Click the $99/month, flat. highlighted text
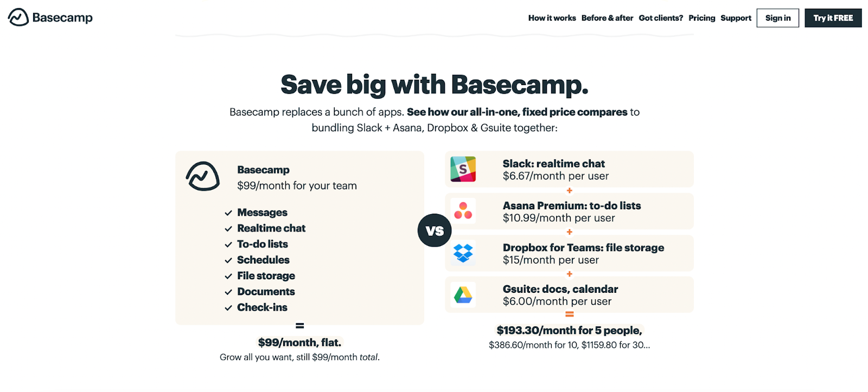 (299, 342)
